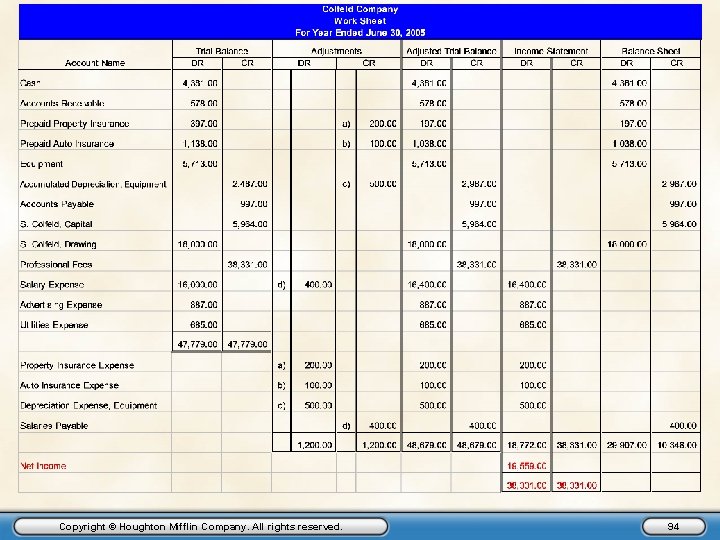This screenshot has width=720, height=540.
Task: Select the Property Insurance Expense row label
Action: pos(77,366)
